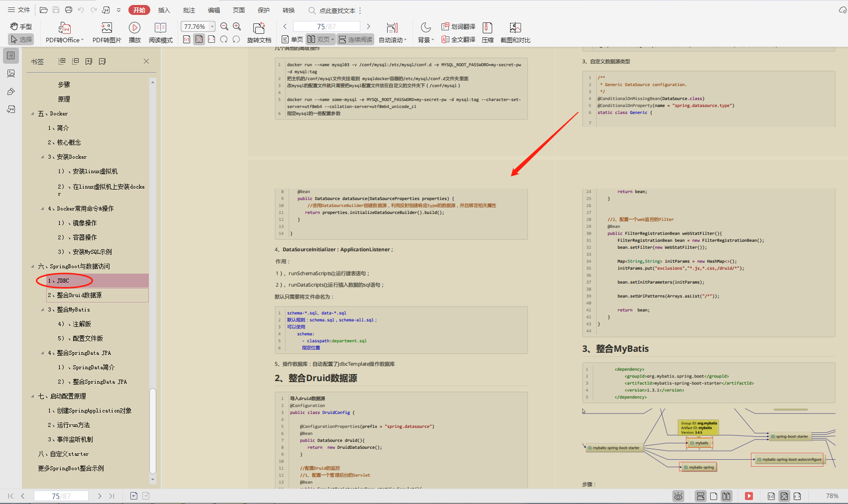This screenshot has height=504, width=848.
Task: Select two-page layout icon in status bar
Action: pyautogui.click(x=726, y=496)
